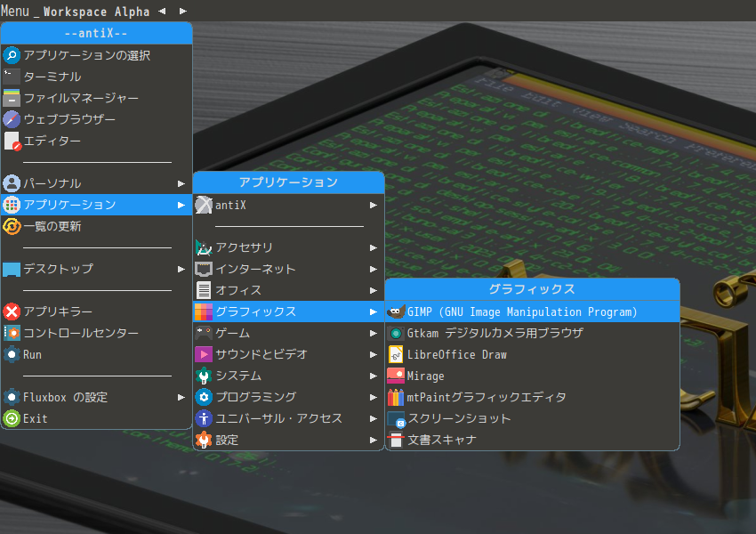Click the scanner icon beside 文書スキャナ
This screenshot has width=756, height=534.
click(396, 440)
